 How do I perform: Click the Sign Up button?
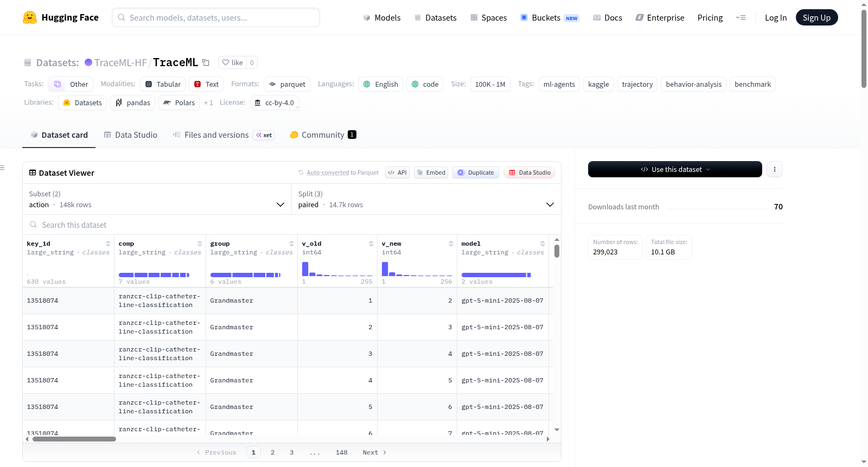[x=816, y=17]
